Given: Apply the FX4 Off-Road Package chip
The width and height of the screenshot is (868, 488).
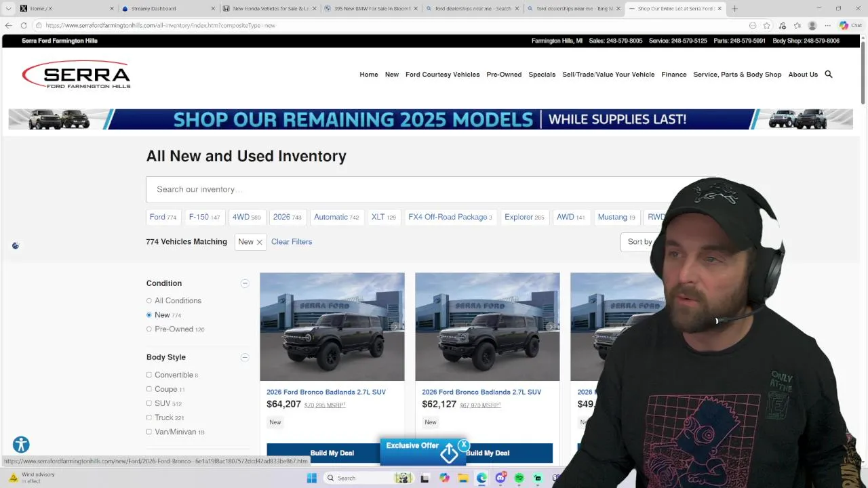Looking at the screenshot, I should (x=450, y=217).
